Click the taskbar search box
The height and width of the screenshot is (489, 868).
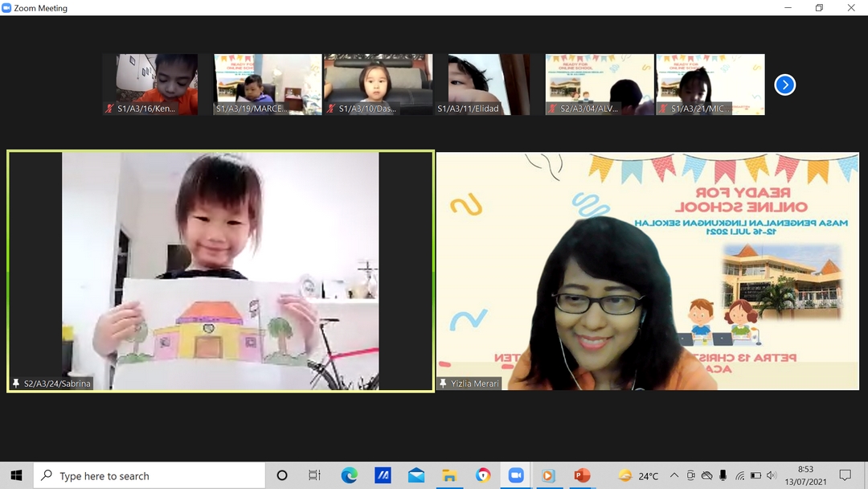[x=149, y=475]
